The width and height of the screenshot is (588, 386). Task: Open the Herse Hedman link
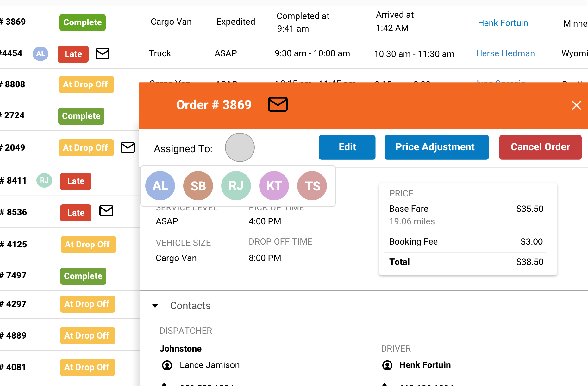505,53
